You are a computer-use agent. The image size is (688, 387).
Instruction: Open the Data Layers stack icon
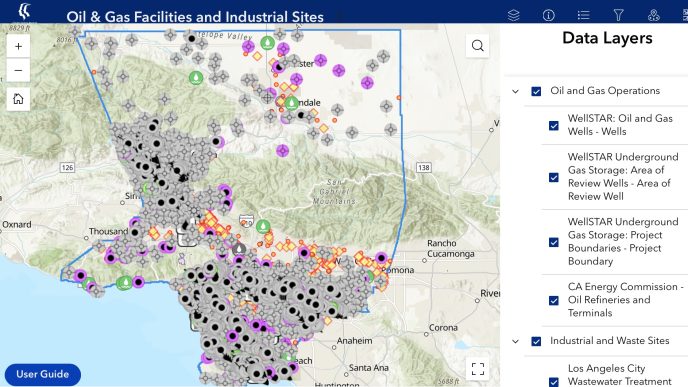click(513, 15)
